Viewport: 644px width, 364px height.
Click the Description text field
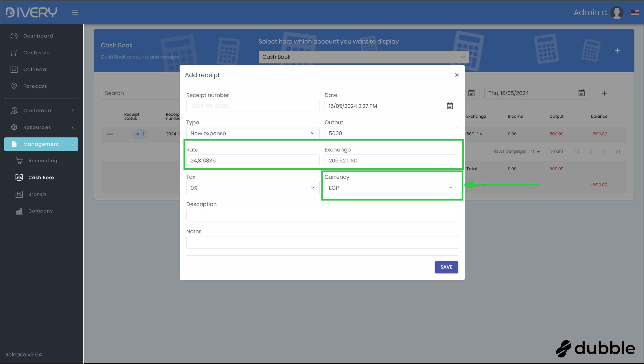(322, 215)
